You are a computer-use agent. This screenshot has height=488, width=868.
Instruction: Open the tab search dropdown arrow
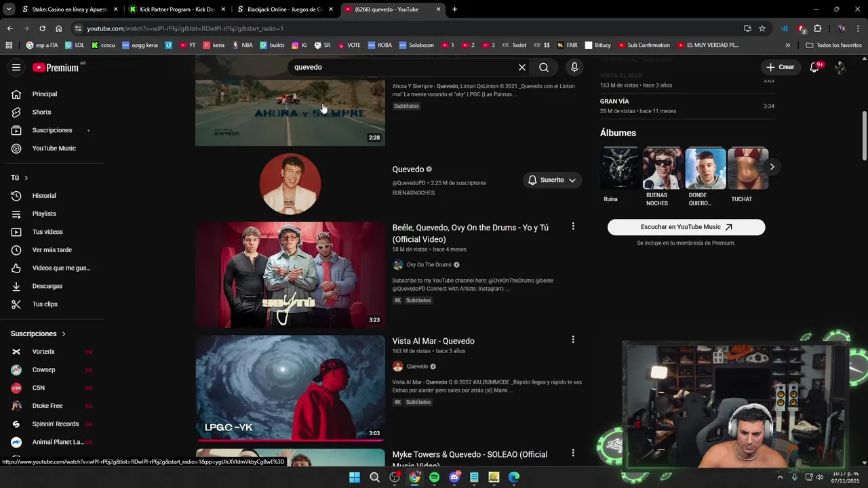[x=7, y=9]
